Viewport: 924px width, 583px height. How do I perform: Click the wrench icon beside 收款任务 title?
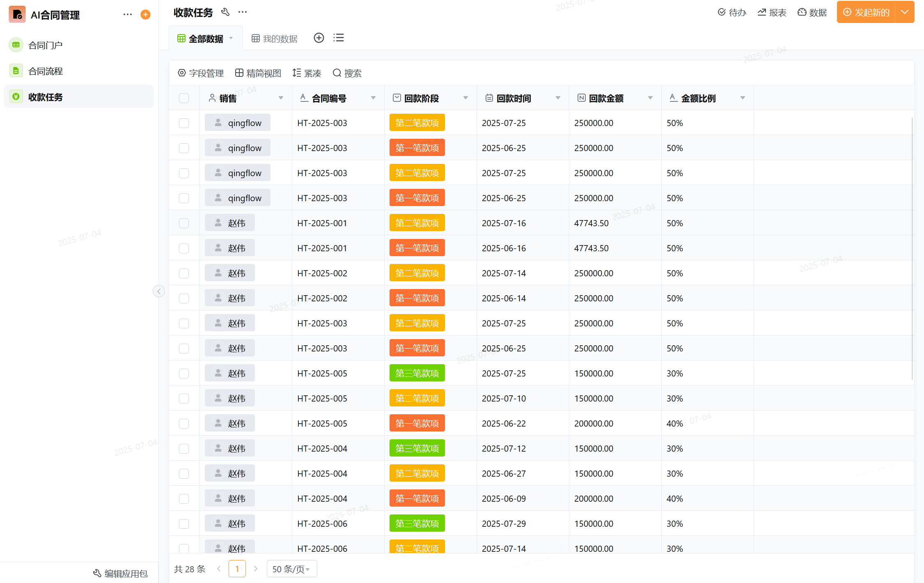tap(225, 12)
